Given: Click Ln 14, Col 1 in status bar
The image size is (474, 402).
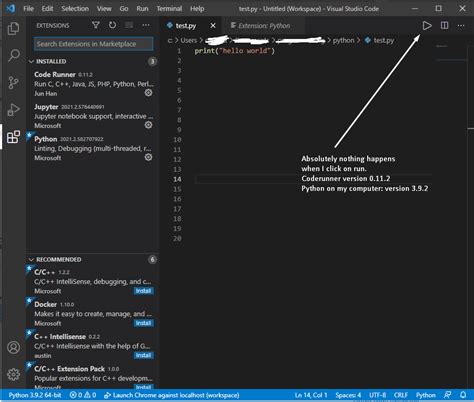Looking at the screenshot, I should (x=311, y=395).
